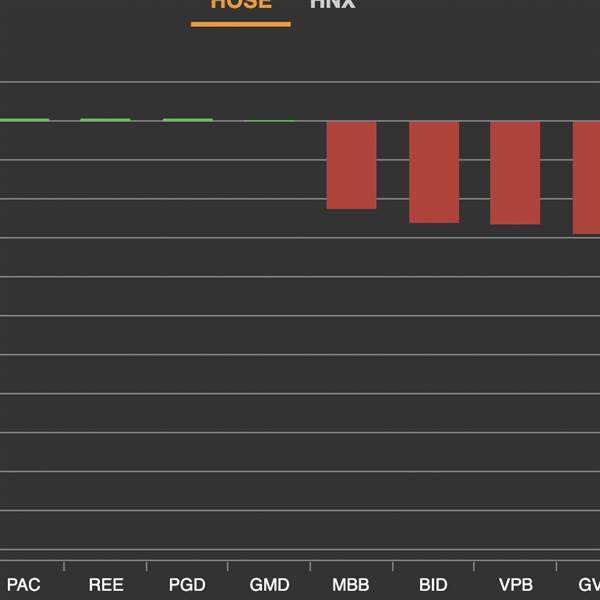600x600 pixels.
Task: Click the red VPB bar
Action: 515,173
